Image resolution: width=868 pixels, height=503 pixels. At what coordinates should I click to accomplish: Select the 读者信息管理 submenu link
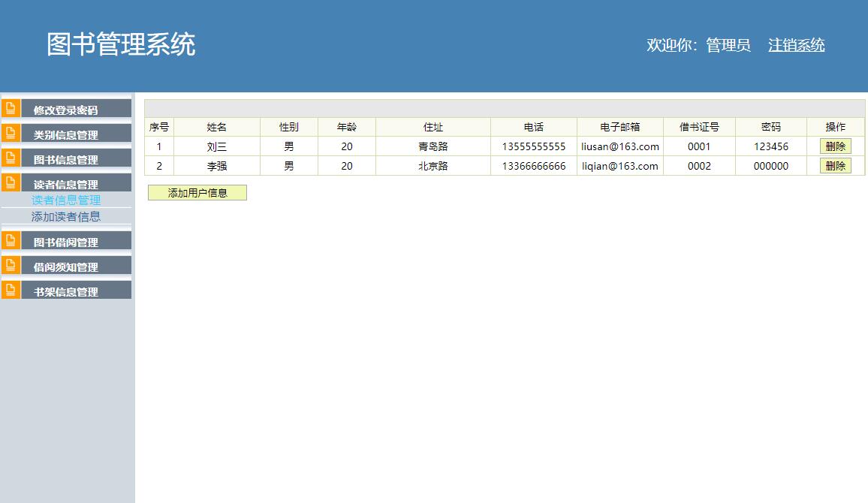(66, 200)
